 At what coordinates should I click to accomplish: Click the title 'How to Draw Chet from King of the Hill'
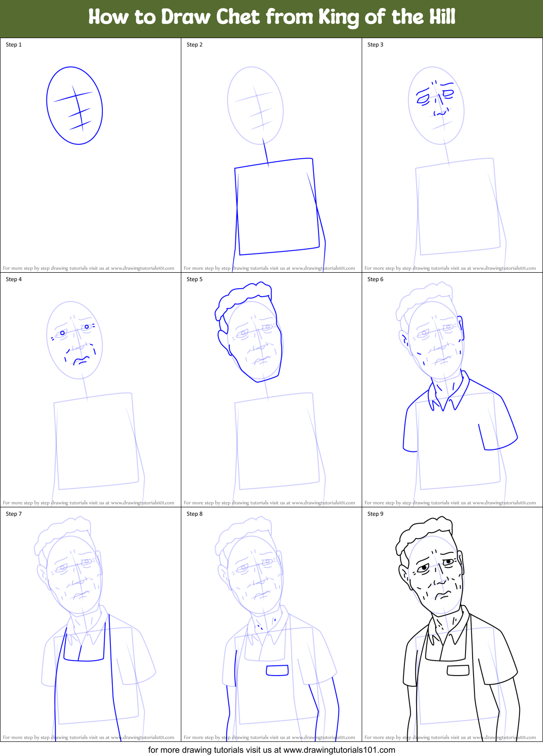pyautogui.click(x=271, y=17)
